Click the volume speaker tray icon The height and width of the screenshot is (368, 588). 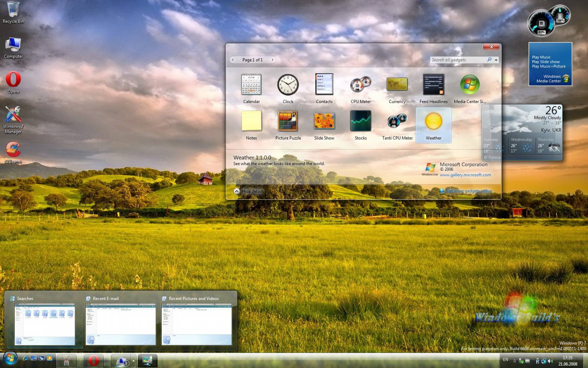(x=550, y=361)
